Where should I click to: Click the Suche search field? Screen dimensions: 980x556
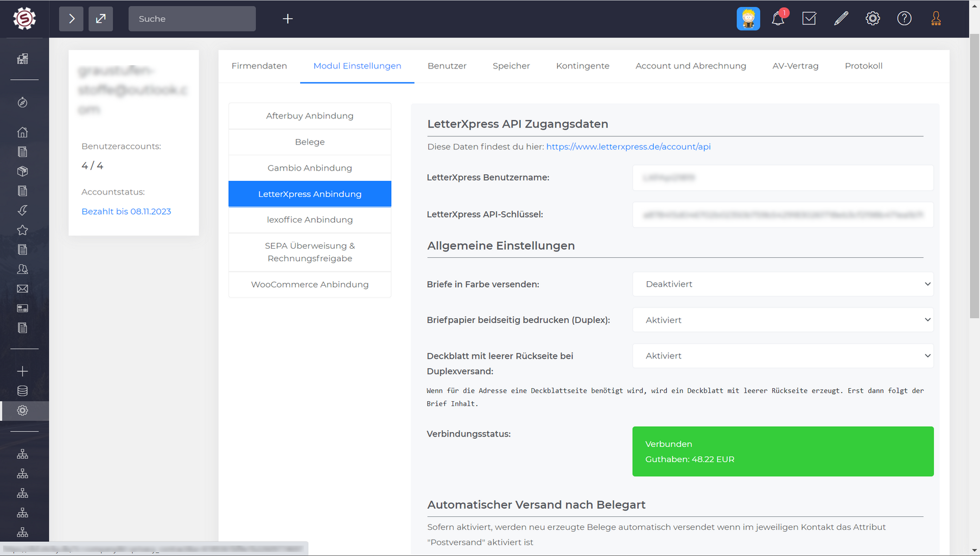192,19
